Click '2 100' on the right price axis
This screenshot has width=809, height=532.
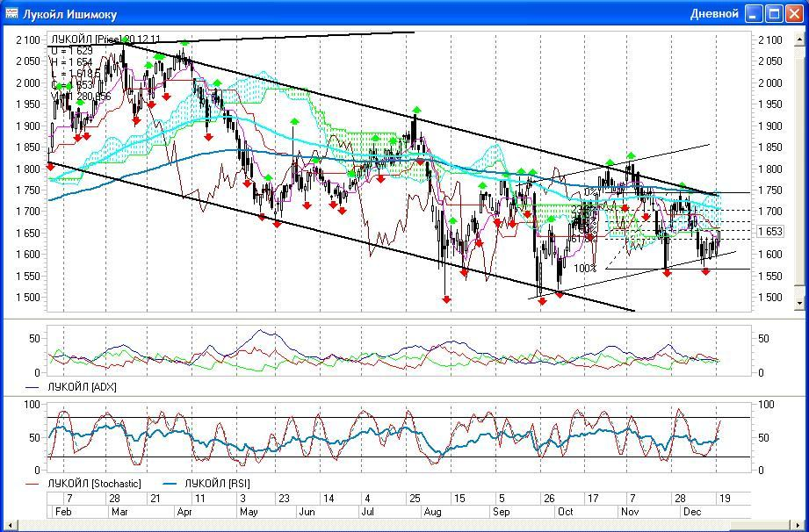770,40
